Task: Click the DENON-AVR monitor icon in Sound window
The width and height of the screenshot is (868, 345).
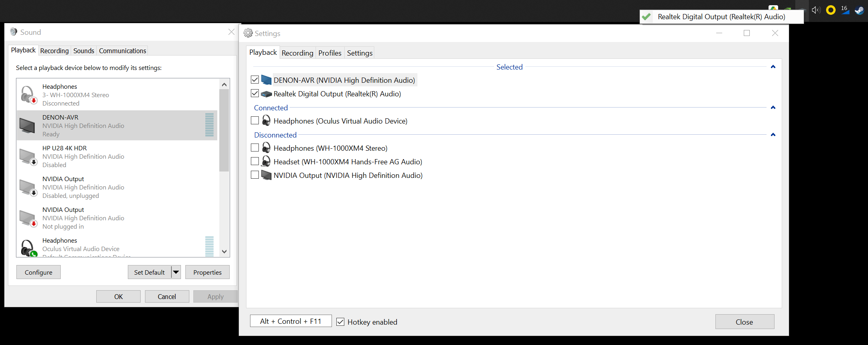Action: coord(27,126)
